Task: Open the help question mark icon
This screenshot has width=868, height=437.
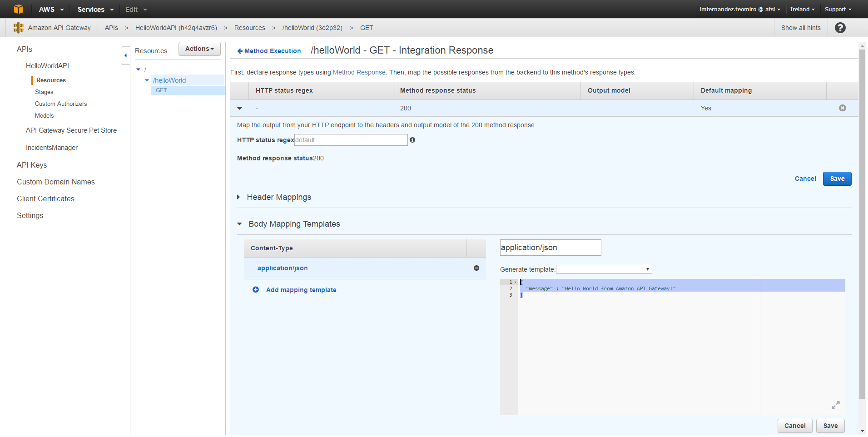Action: [840, 28]
